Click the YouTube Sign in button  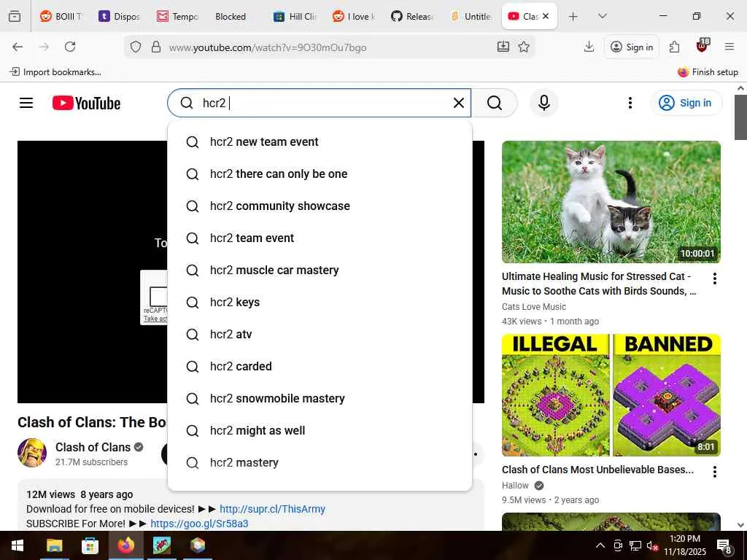[x=686, y=103]
